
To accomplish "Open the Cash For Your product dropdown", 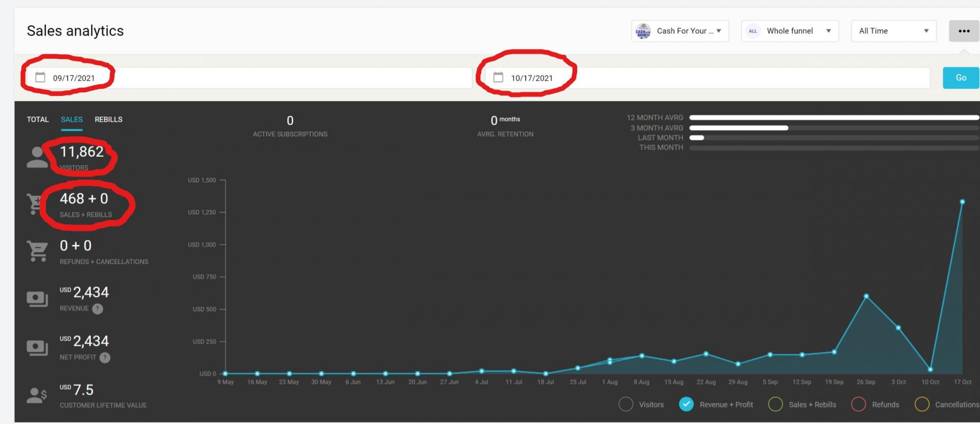I will tap(680, 31).
